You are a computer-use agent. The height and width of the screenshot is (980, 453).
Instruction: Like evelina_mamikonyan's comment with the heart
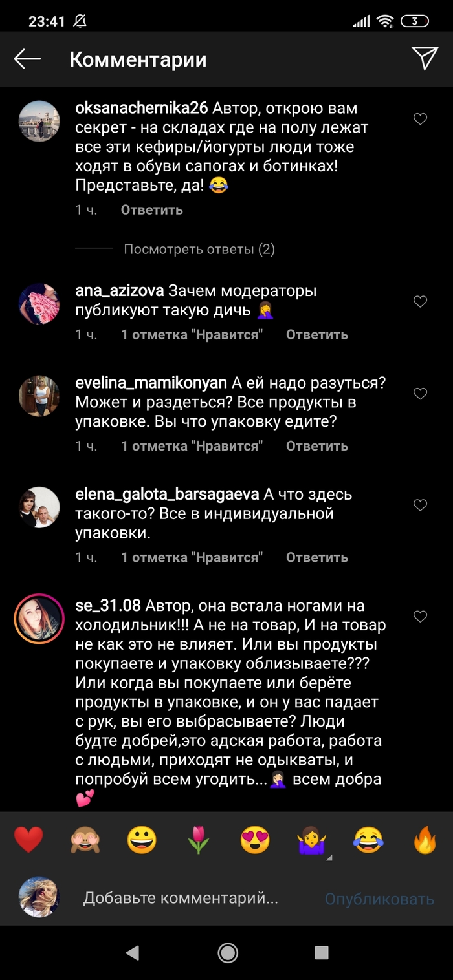click(x=421, y=394)
